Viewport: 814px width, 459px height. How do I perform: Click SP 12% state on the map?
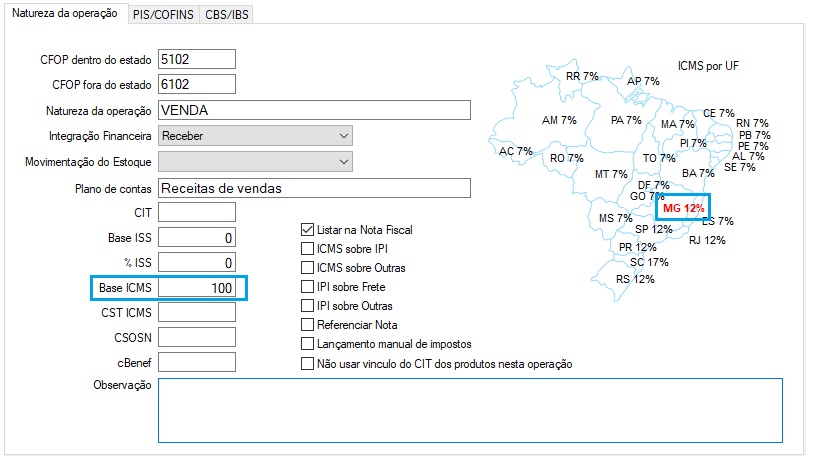pyautogui.click(x=654, y=230)
